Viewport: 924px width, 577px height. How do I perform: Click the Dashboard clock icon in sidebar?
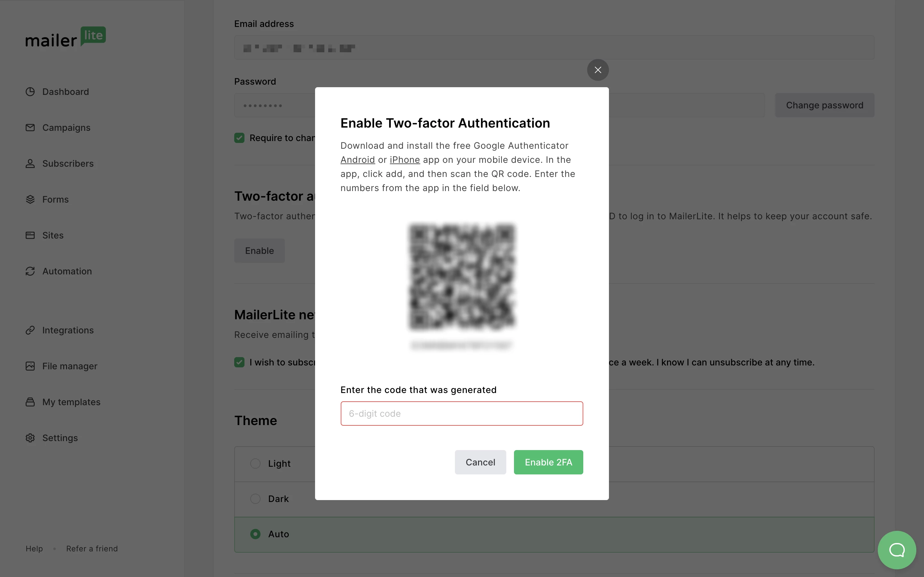[x=30, y=92]
